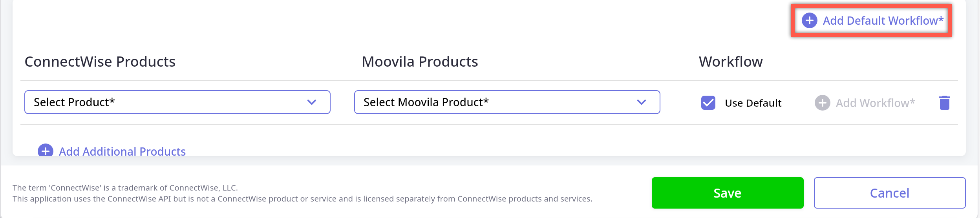980x218 pixels.
Task: Click the grey plus icon beside Add Workflow
Action: point(822,103)
